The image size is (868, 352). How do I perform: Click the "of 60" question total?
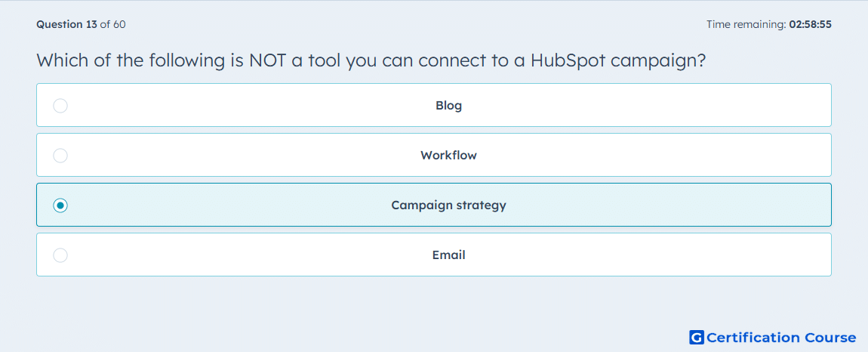[x=112, y=24]
